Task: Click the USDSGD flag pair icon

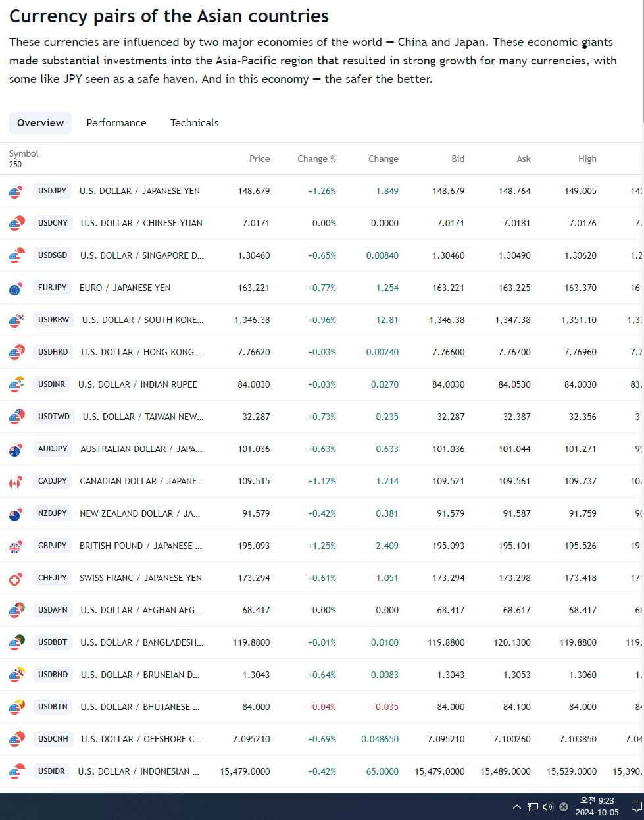Action: (x=17, y=255)
